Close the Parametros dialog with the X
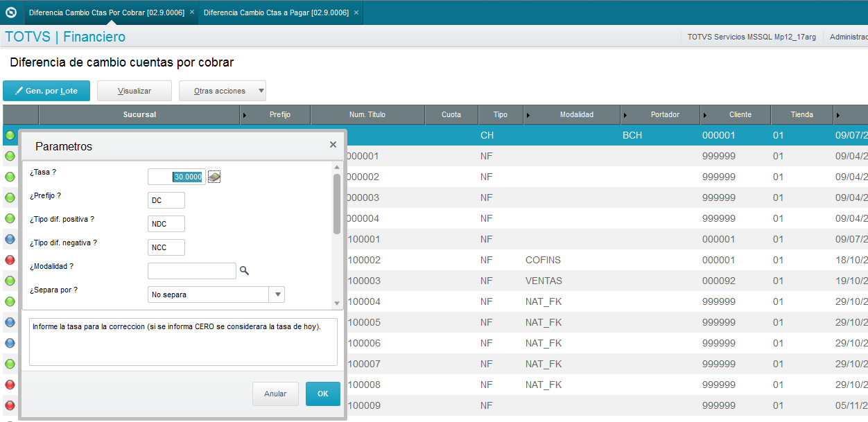 (x=333, y=145)
